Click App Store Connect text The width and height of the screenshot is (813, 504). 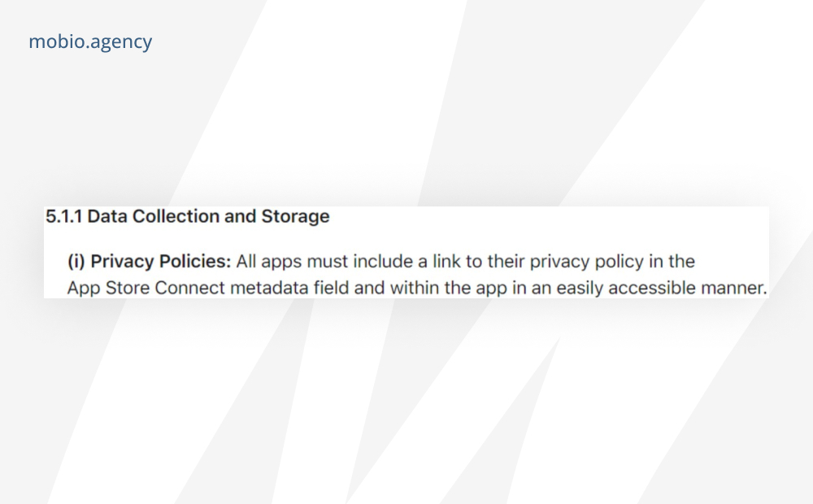pos(146,288)
